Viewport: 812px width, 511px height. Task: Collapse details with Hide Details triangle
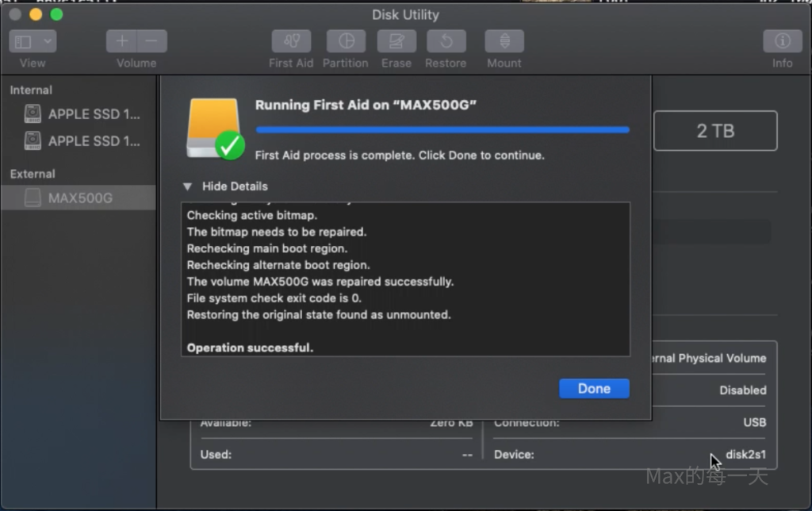click(187, 186)
